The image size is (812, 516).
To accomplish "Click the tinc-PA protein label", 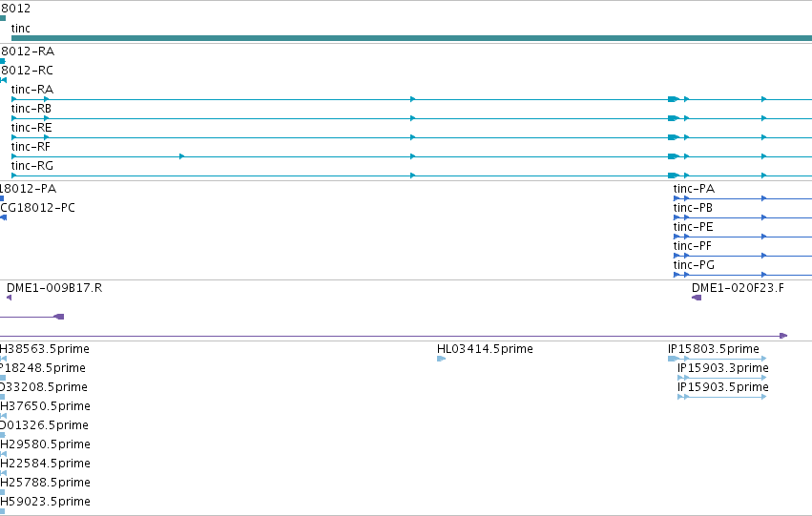I will (x=694, y=189).
